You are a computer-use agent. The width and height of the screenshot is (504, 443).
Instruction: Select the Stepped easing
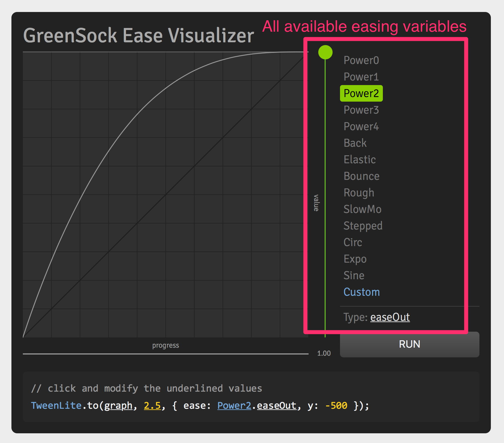point(363,226)
